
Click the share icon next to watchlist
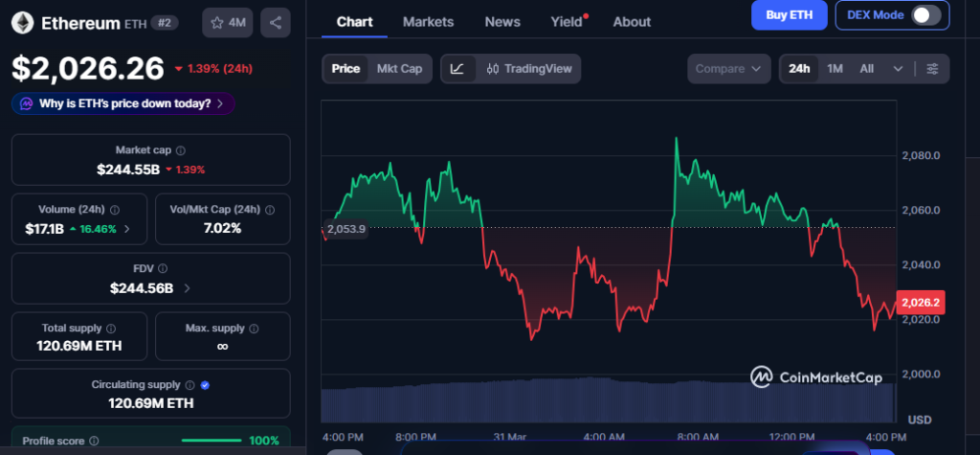pos(276,22)
